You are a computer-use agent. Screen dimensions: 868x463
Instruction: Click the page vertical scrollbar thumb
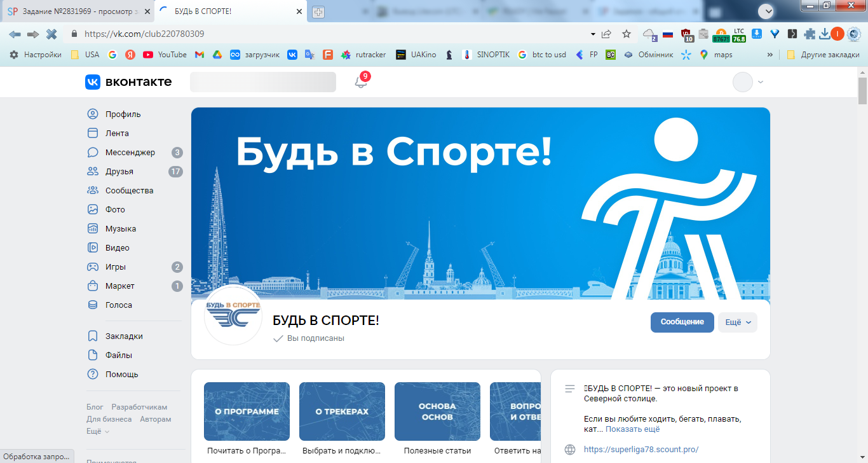[x=863, y=90]
